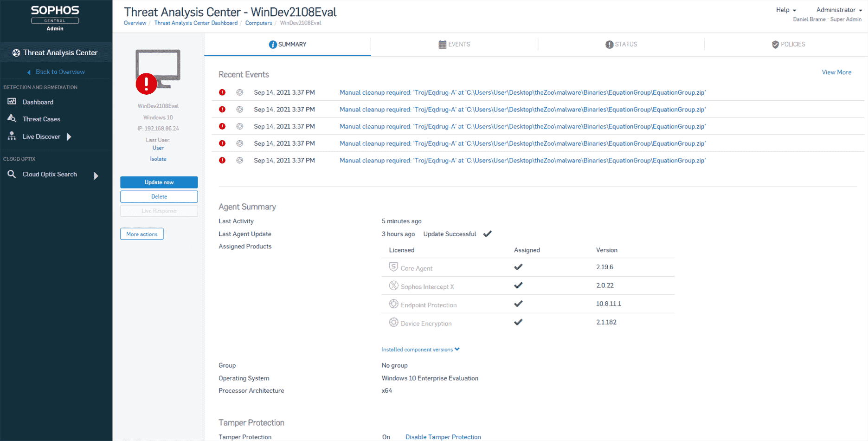Click Threat Analysis Center Dashboard breadcrumb
The image size is (868, 441).
click(196, 23)
